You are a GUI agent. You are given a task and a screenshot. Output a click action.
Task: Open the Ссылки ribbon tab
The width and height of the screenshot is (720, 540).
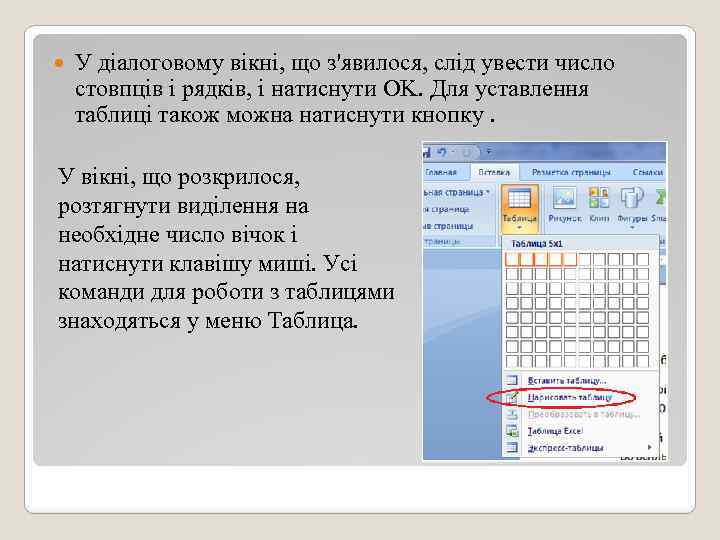(x=647, y=172)
